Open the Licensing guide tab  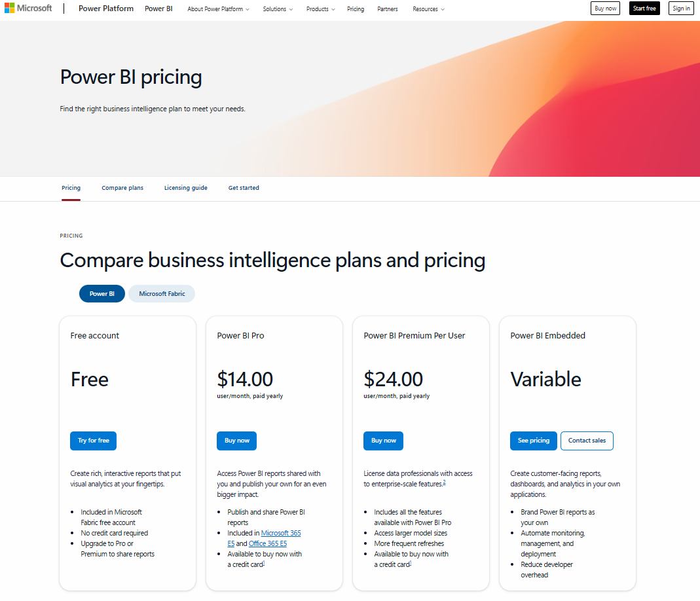click(x=185, y=188)
